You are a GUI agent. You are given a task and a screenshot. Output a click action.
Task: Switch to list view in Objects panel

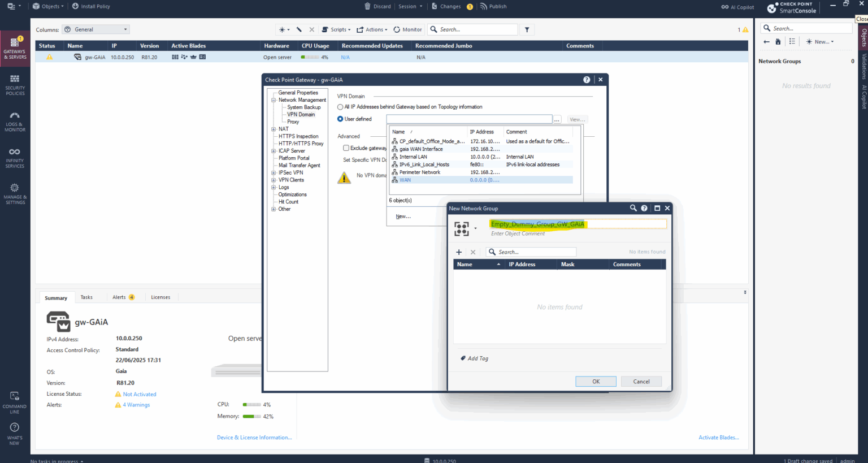coord(792,41)
